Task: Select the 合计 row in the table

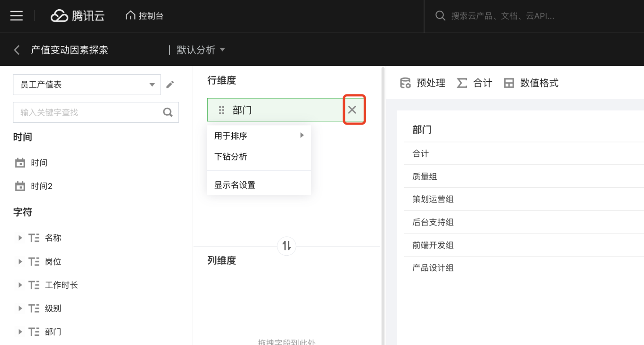Action: 524,153
